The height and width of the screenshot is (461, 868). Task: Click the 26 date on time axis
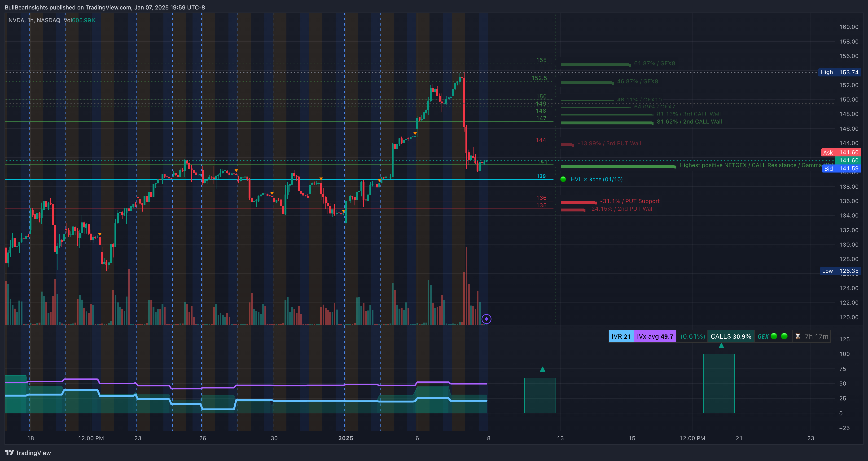coord(202,438)
